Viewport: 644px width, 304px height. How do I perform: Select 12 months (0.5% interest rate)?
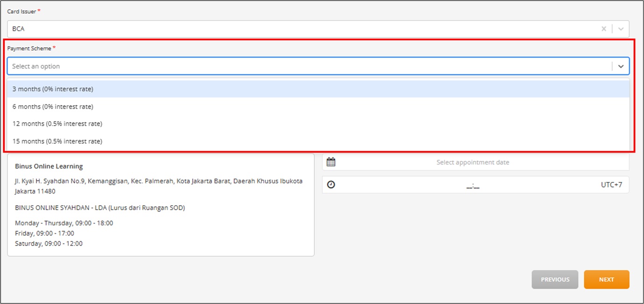point(318,124)
